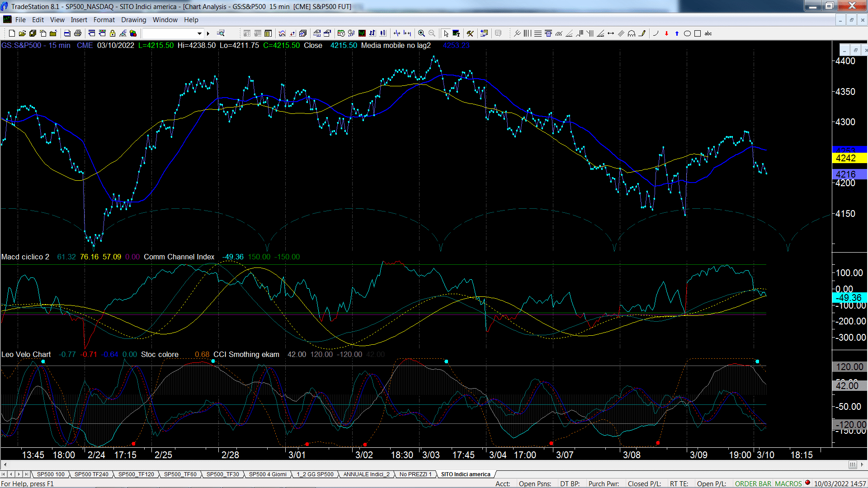Select the rectangle drawing tool

pyautogui.click(x=698, y=33)
